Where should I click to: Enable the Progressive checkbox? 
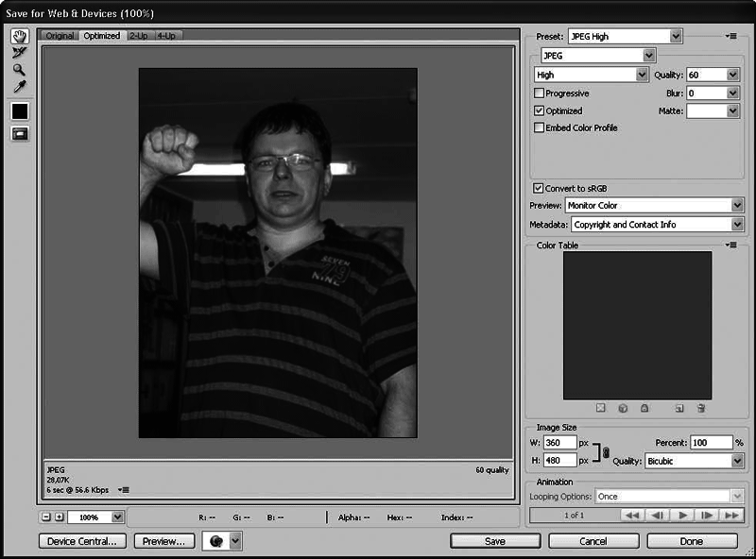[x=540, y=93]
